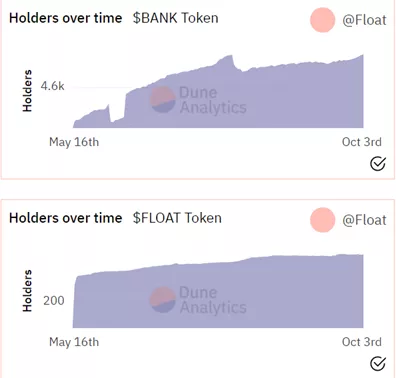This screenshot has width=396, height=378.
Task: Click the 4.6k axis label on BANK chart
Action: pos(52,86)
